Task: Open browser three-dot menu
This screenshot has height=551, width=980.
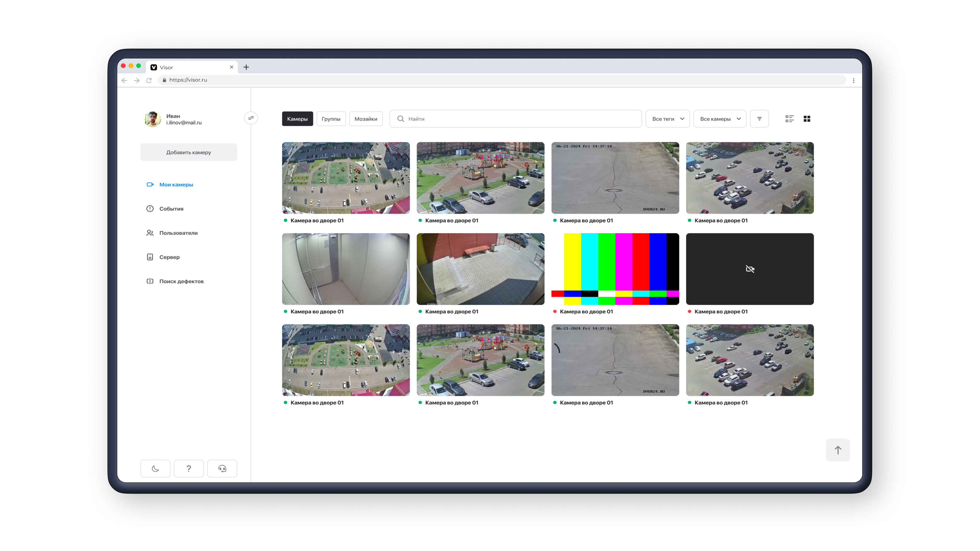Action: [x=853, y=81]
